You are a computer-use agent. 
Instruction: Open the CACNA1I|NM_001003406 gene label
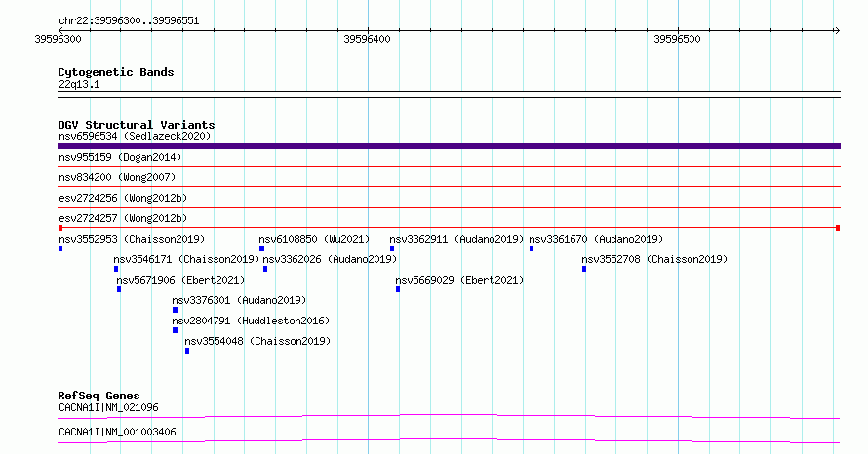pos(117,432)
